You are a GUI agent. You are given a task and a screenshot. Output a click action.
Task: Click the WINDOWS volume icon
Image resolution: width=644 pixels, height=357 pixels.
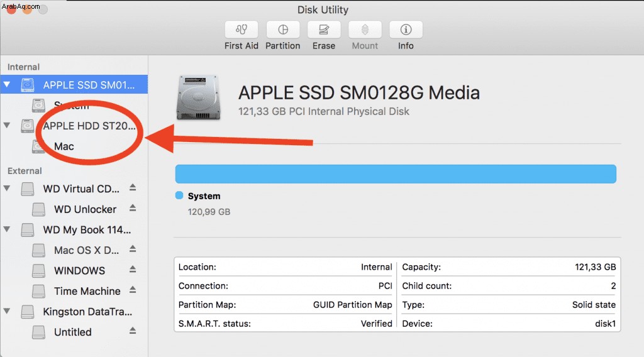tap(38, 271)
